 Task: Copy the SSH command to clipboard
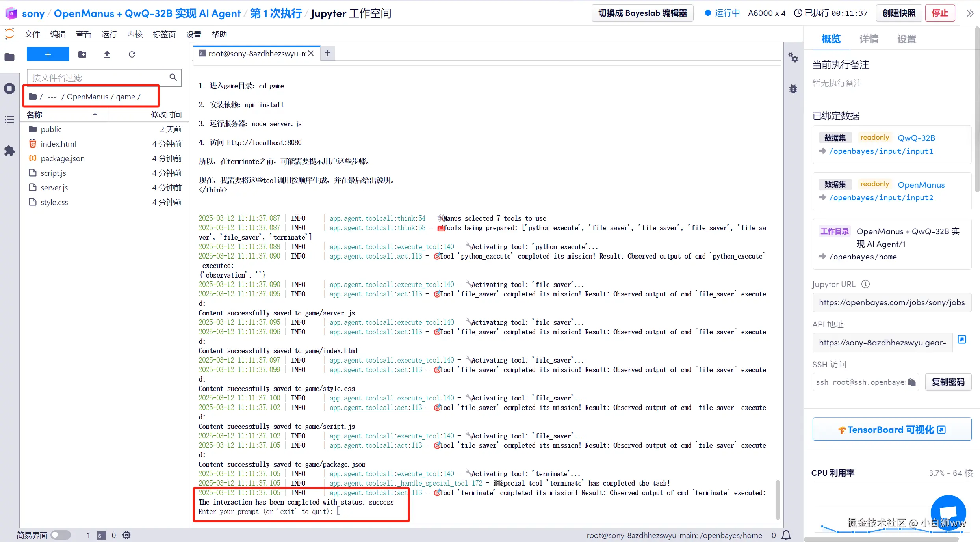(911, 382)
